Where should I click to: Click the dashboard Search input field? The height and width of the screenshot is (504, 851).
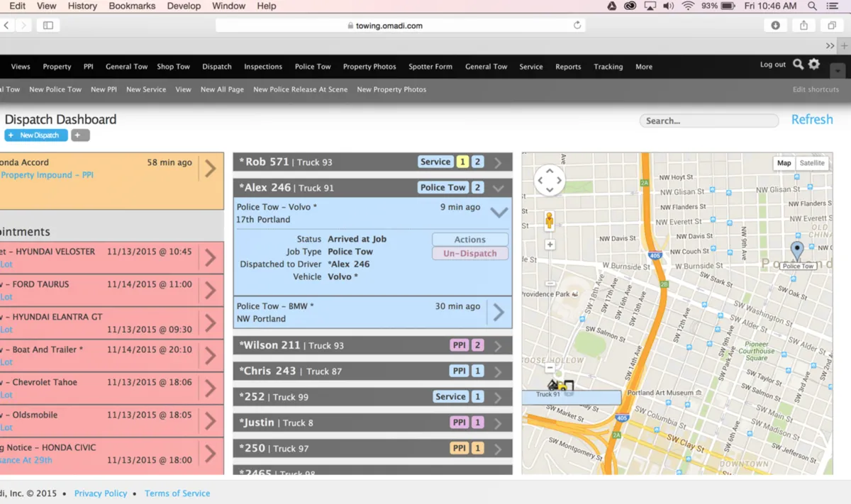point(709,121)
